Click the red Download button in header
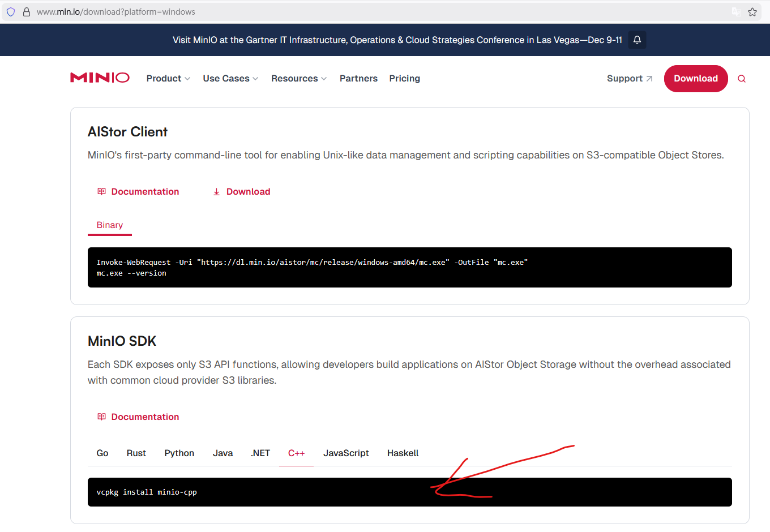 click(x=695, y=79)
